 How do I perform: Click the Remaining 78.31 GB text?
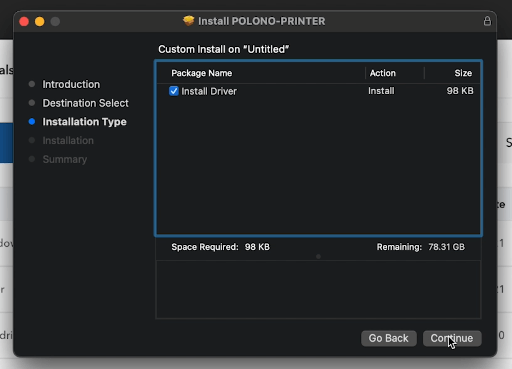pyautogui.click(x=421, y=247)
